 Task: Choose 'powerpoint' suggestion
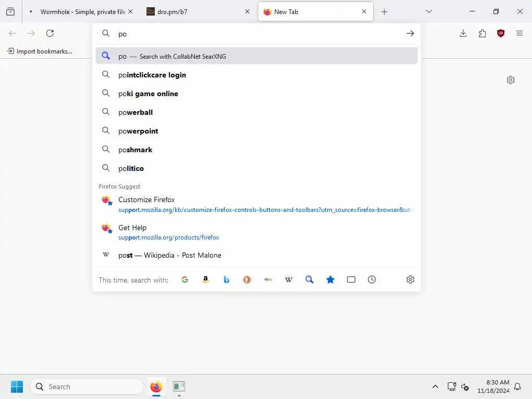(x=257, y=130)
